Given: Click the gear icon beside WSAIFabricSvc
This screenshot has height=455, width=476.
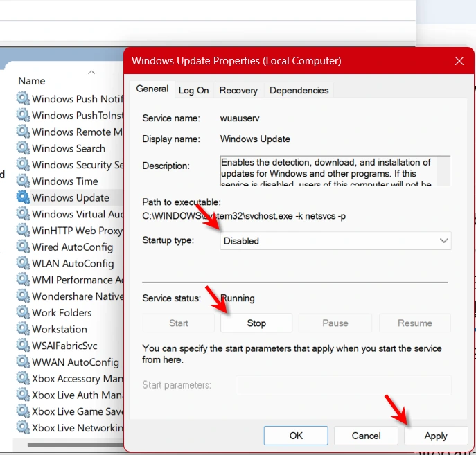Looking at the screenshot, I should [23, 345].
